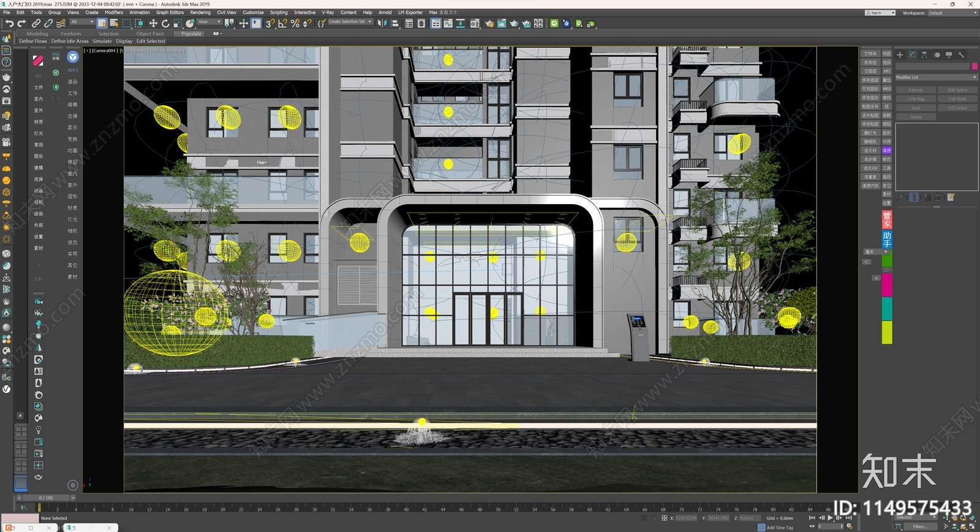This screenshot has width=980, height=532.
Task: Open the Rendering menu
Action: [200, 12]
